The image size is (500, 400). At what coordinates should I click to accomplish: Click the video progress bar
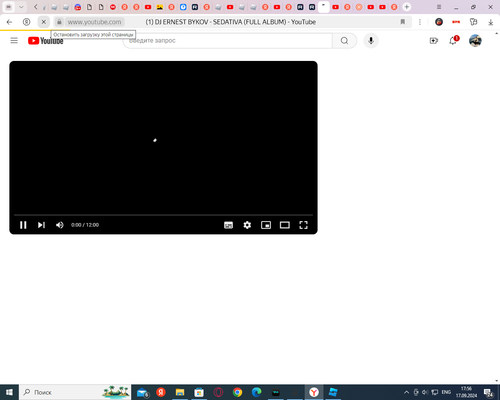163,215
